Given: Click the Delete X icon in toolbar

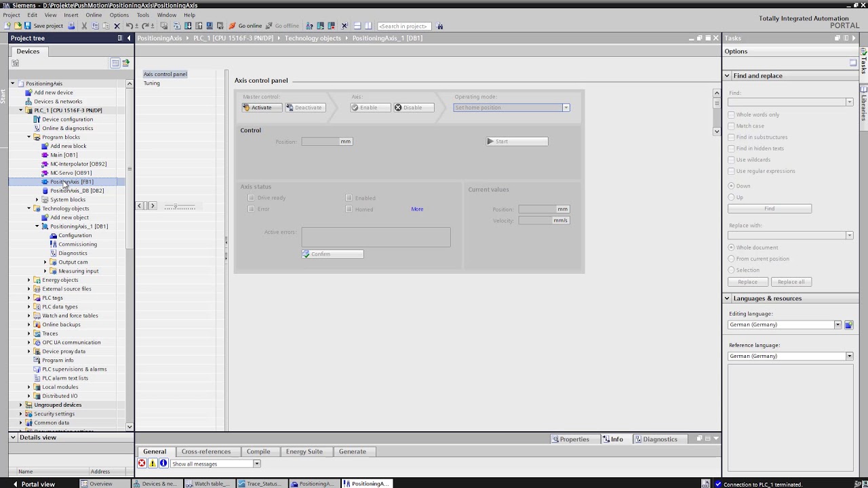Looking at the screenshot, I should 117,26.
